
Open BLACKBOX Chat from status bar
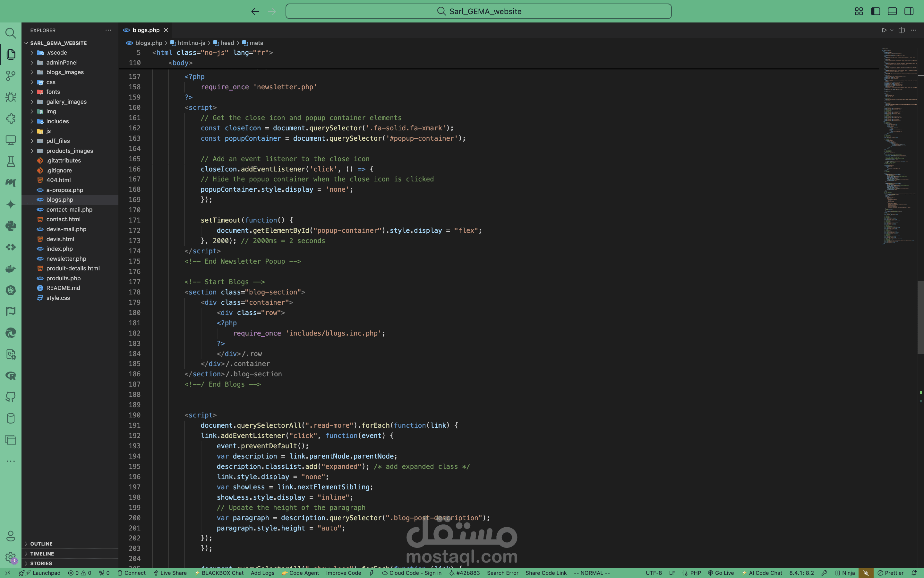219,573
